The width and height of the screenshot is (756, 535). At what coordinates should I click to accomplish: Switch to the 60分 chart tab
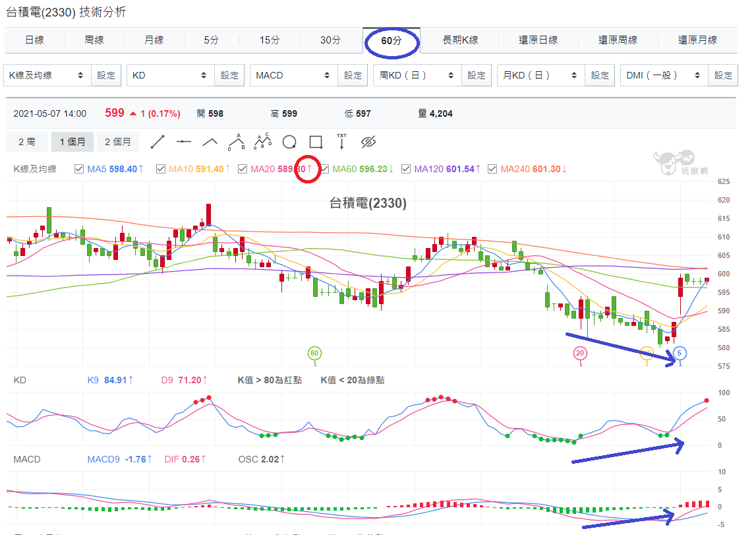click(391, 40)
